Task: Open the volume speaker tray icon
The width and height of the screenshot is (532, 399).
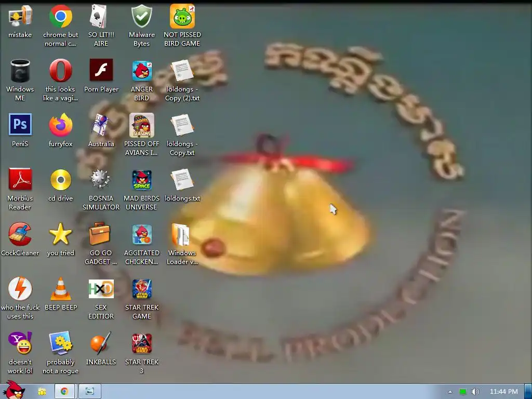Action: [x=475, y=392]
